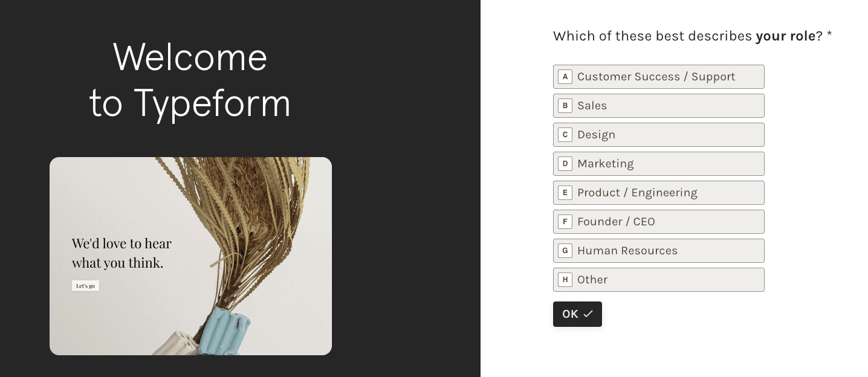The width and height of the screenshot is (868, 377).
Task: Click the checkmark icon inside OK button
Action: pyautogui.click(x=588, y=314)
